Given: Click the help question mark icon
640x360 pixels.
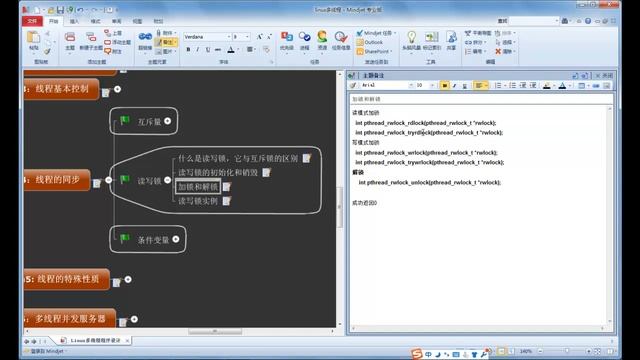Looking at the screenshot, I should [588, 21].
